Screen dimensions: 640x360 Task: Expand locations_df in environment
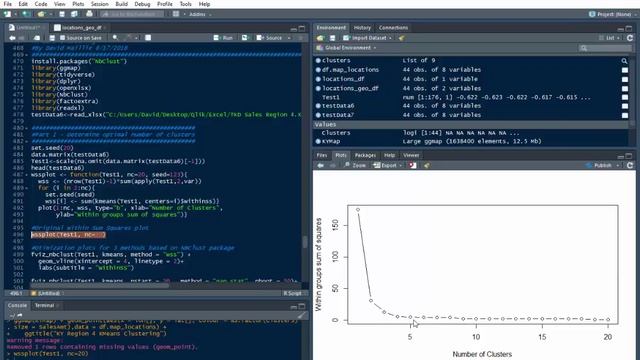pos(318,79)
